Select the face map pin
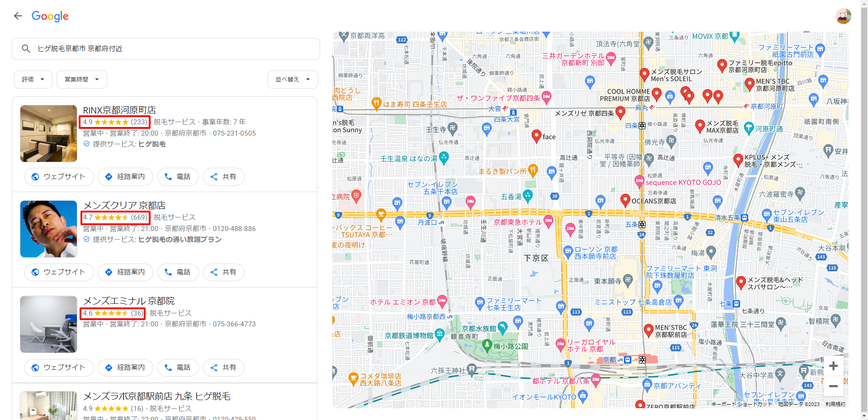 click(536, 136)
